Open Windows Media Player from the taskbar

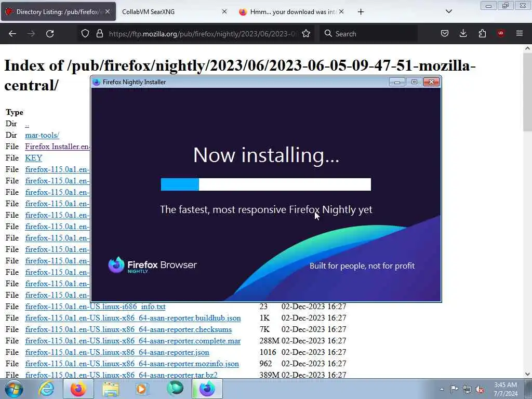(x=142, y=389)
